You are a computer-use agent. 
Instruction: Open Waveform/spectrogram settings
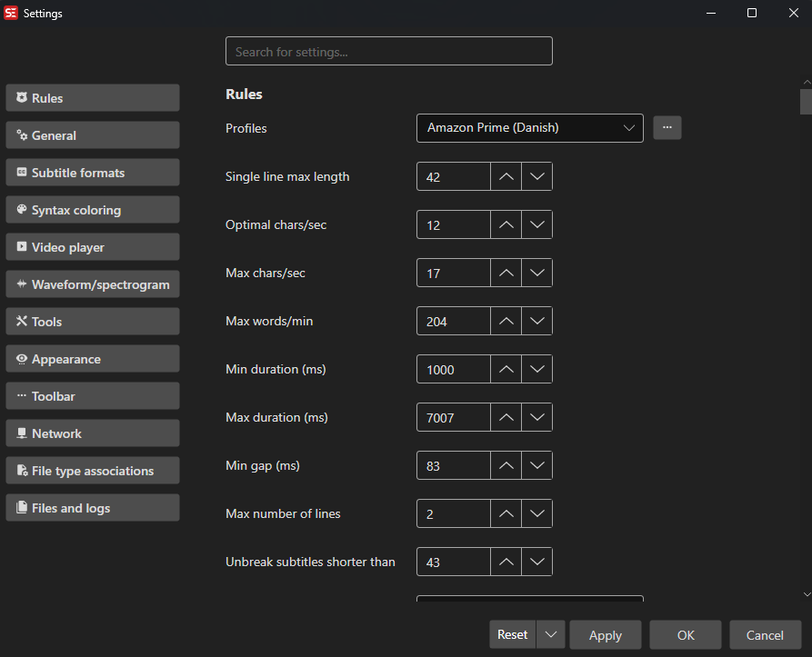click(93, 284)
